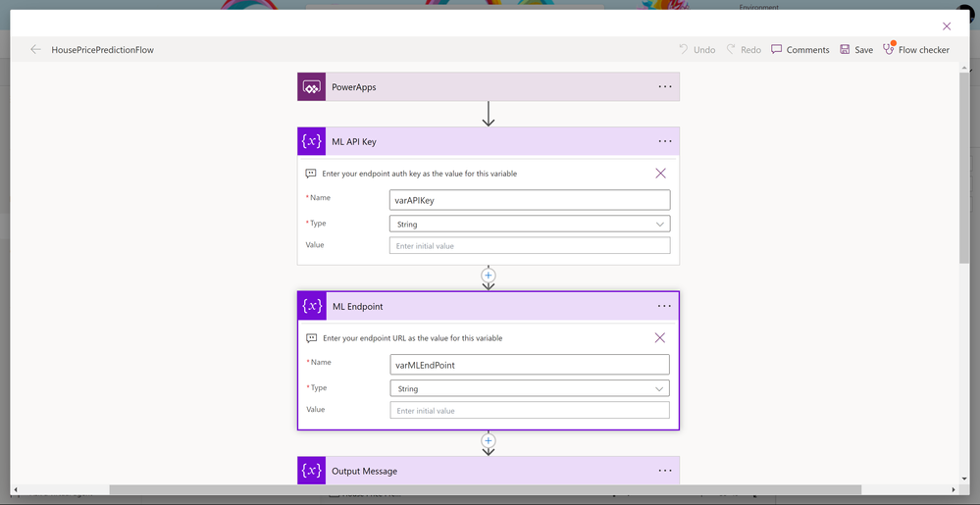Open ML Endpoint ellipsis menu

664,306
